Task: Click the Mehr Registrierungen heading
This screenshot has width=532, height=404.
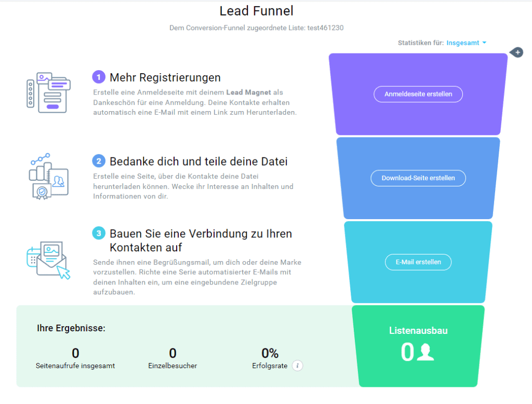Action: pyautogui.click(x=165, y=77)
